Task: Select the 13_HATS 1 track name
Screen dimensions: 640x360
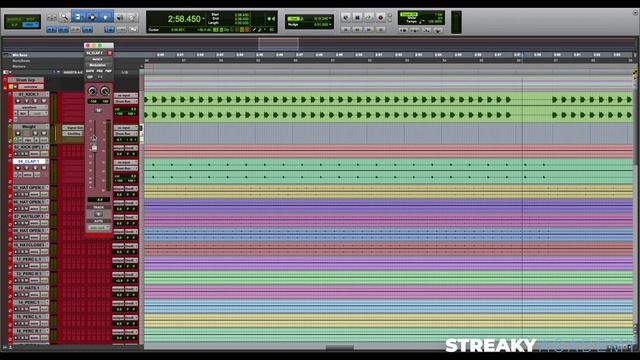Action: tap(29, 288)
